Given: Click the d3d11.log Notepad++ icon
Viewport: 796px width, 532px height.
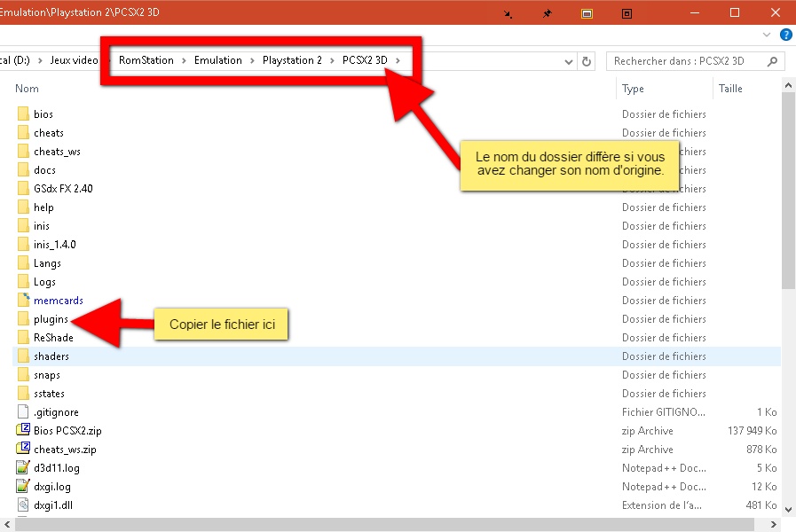Looking at the screenshot, I should [23, 467].
